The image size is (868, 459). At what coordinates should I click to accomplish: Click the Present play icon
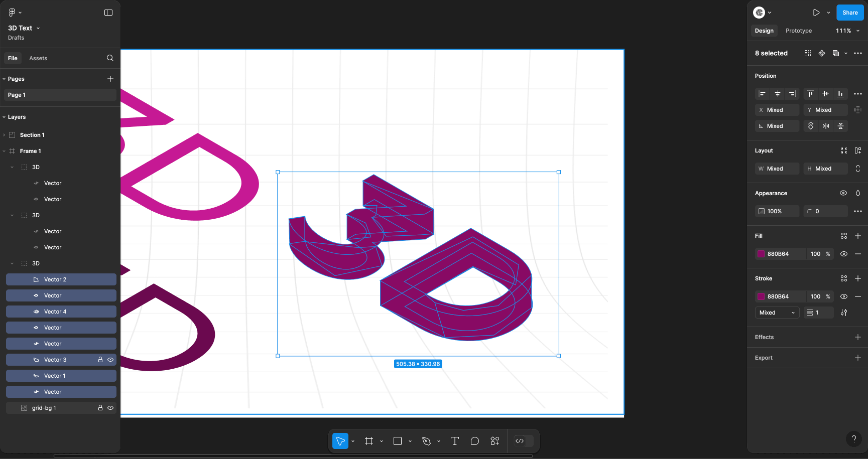[816, 13]
